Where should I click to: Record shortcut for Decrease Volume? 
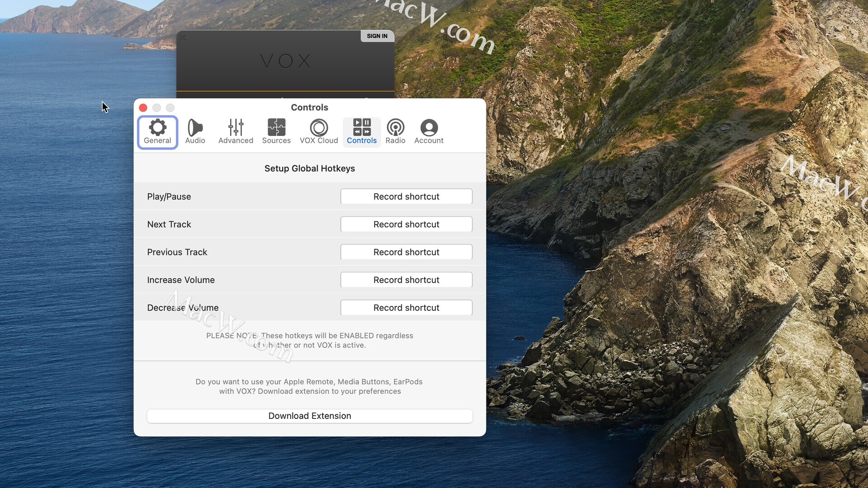click(x=406, y=308)
